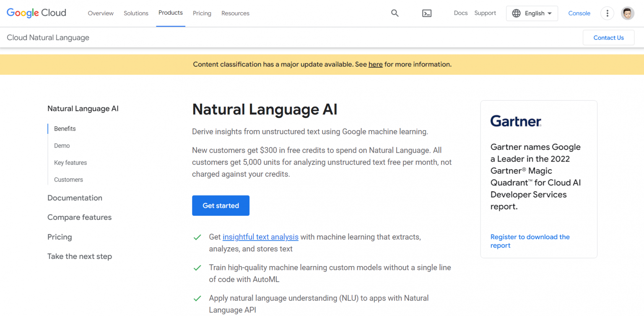Navigate to Benefits in the sidebar
Screen dimensions: 644x316
click(65, 128)
